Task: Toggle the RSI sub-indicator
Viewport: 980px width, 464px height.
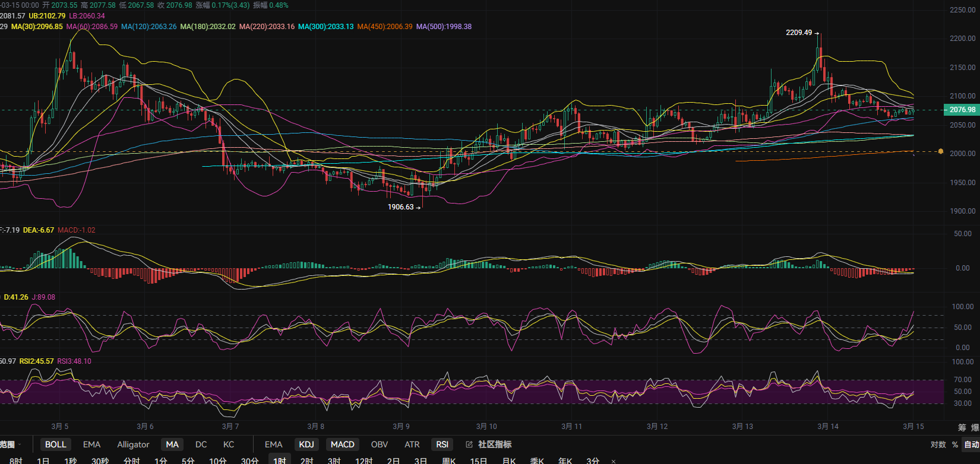Action: [442, 444]
